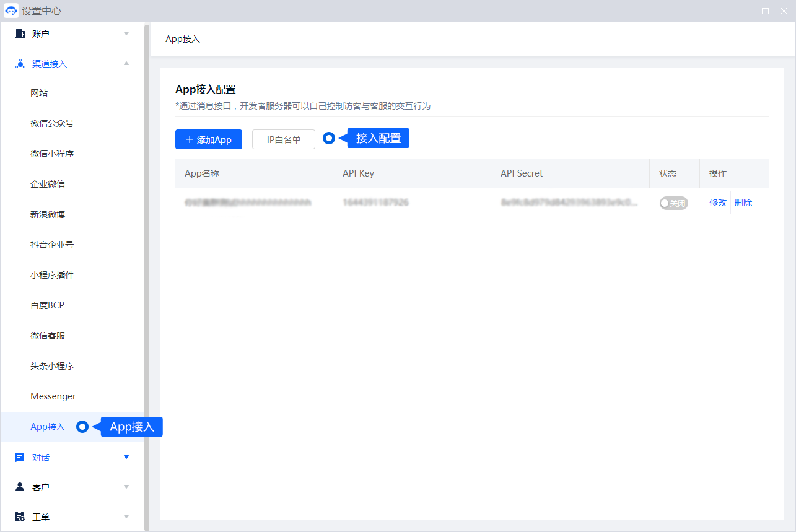This screenshot has height=532, width=796.
Task: Click the 渠道接入 channel icon
Action: pyautogui.click(x=20, y=64)
